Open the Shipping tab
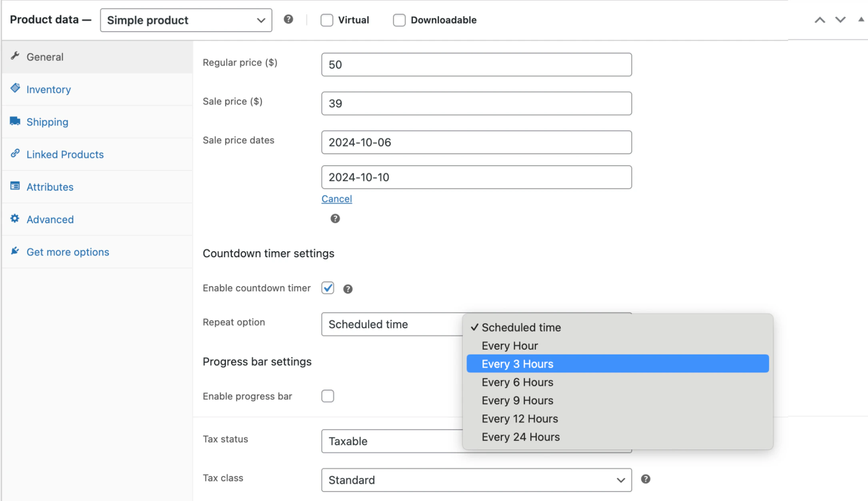The image size is (868, 501). click(x=97, y=122)
